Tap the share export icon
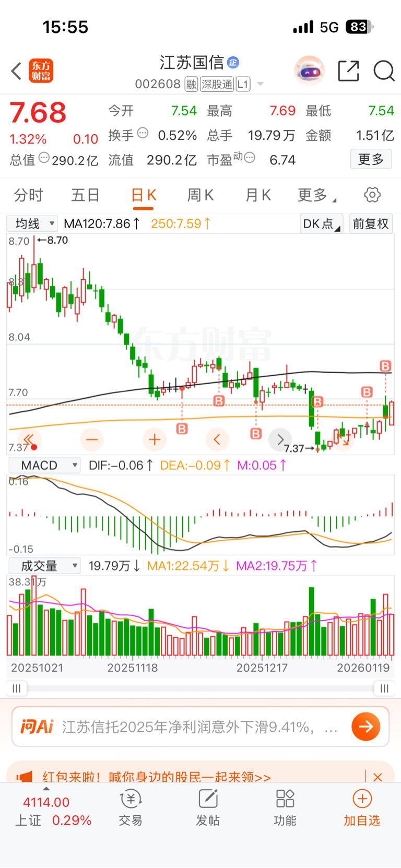Screen dimensions: 401x868 348,71
